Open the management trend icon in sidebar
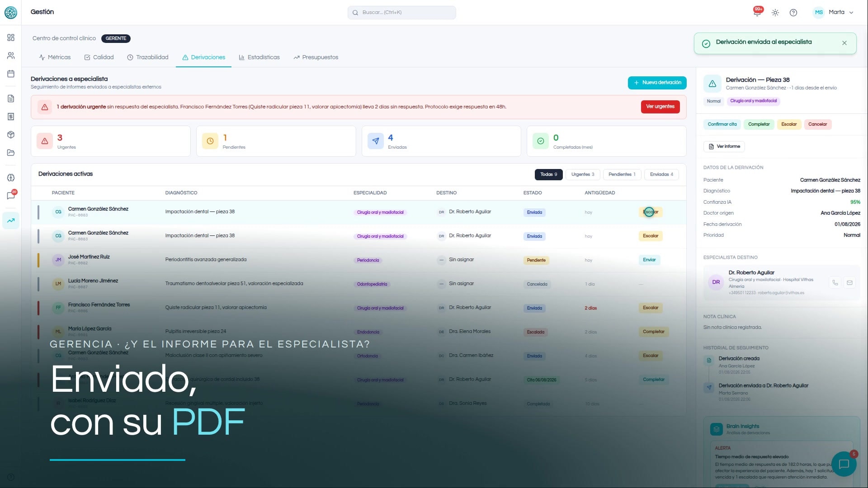This screenshot has width=868, height=488. (x=11, y=221)
